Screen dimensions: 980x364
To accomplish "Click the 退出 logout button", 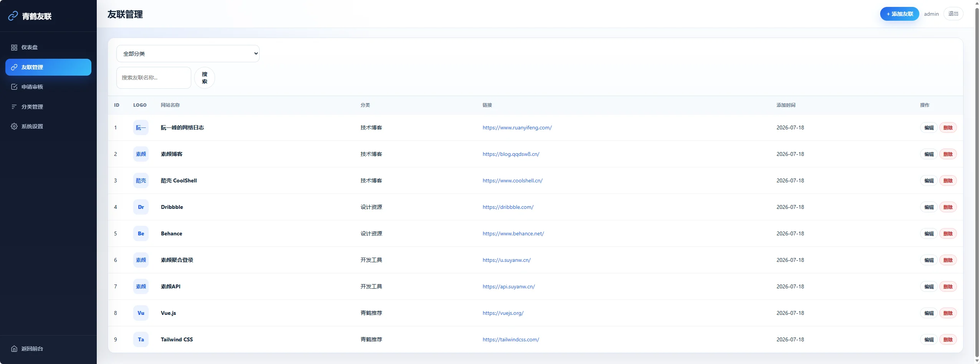I will pyautogui.click(x=953, y=14).
